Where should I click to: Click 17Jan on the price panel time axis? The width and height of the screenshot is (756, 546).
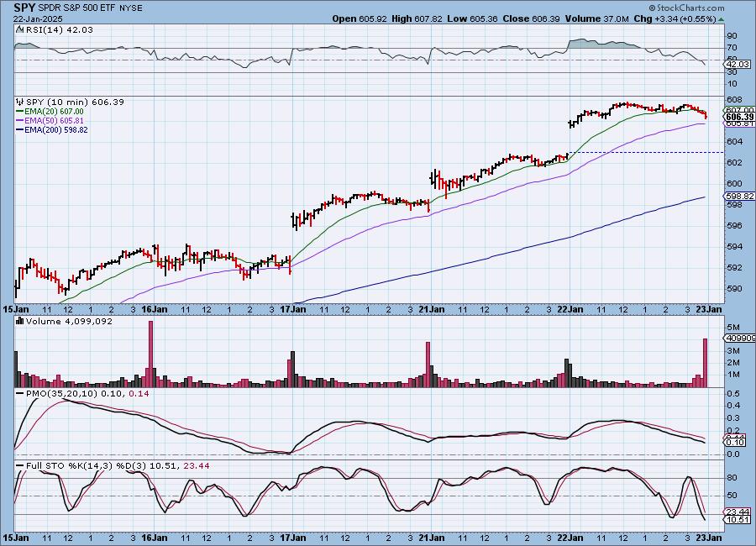(x=293, y=309)
